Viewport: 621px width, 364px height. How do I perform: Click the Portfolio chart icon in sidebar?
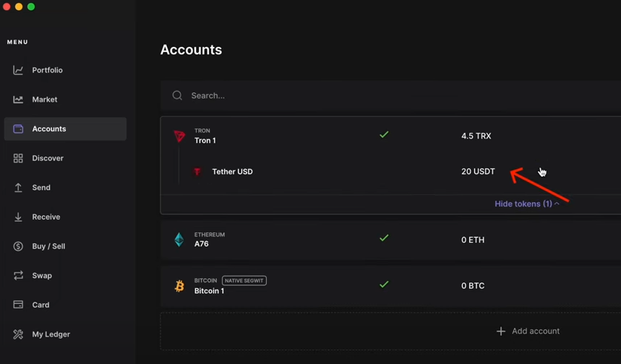[x=18, y=70]
